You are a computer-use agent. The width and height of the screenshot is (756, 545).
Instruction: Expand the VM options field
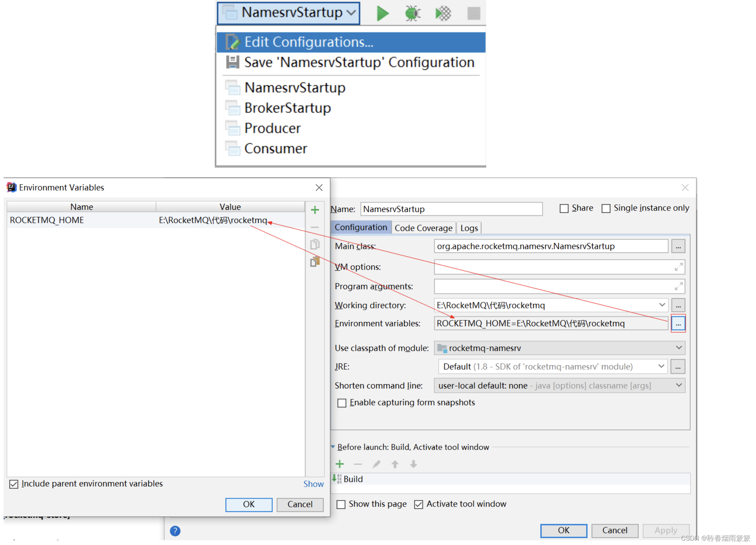[x=679, y=267]
